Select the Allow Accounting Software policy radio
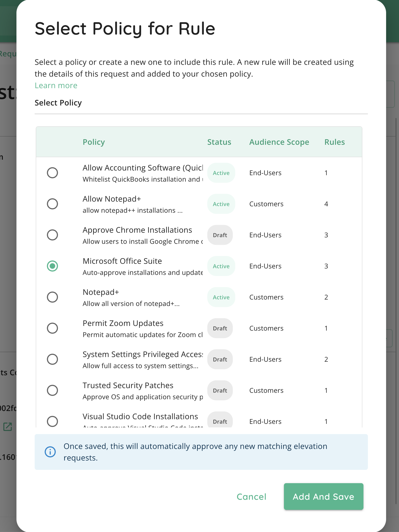Image resolution: width=399 pixels, height=532 pixels. [x=52, y=173]
